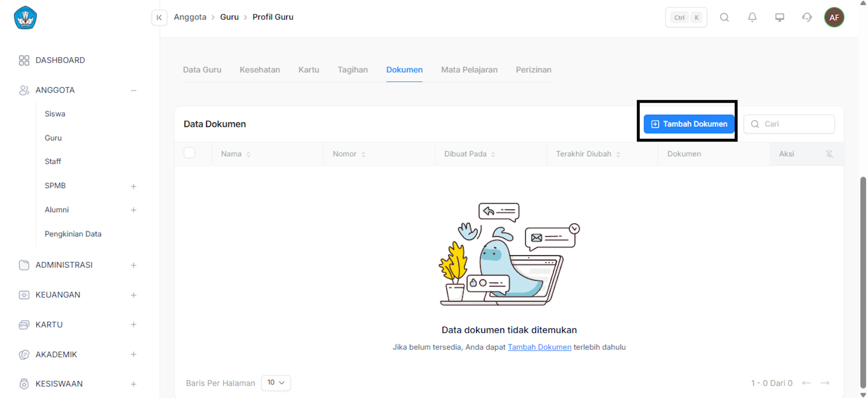Expand the Akademik menu
The image size is (868, 398).
click(x=133, y=355)
